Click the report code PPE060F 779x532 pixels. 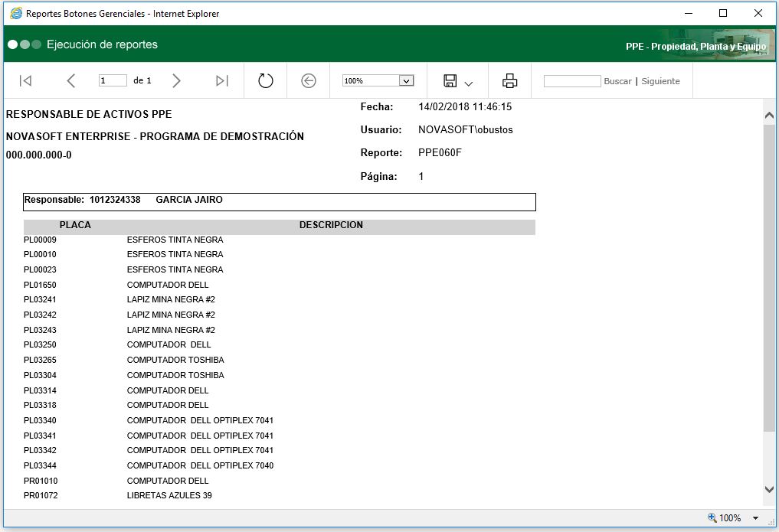click(x=440, y=153)
